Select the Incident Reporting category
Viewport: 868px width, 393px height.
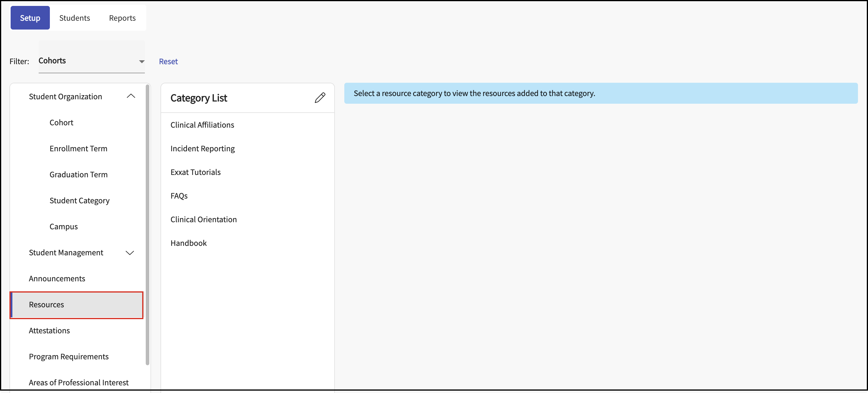pyautogui.click(x=202, y=148)
